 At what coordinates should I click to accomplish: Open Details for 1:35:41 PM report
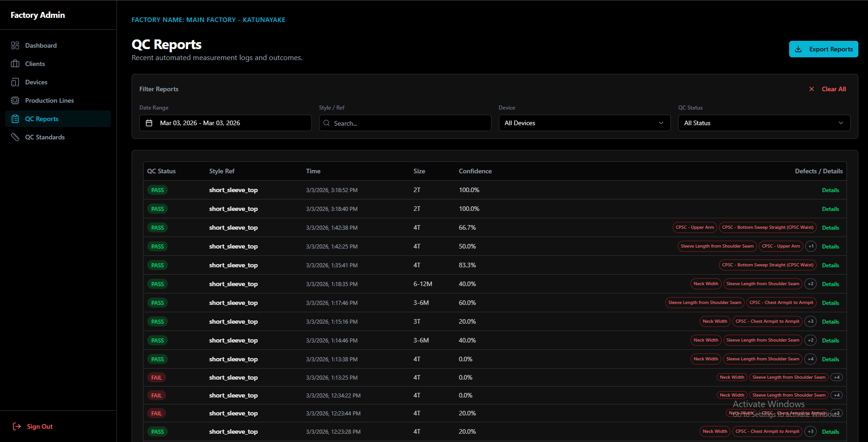[830, 265]
